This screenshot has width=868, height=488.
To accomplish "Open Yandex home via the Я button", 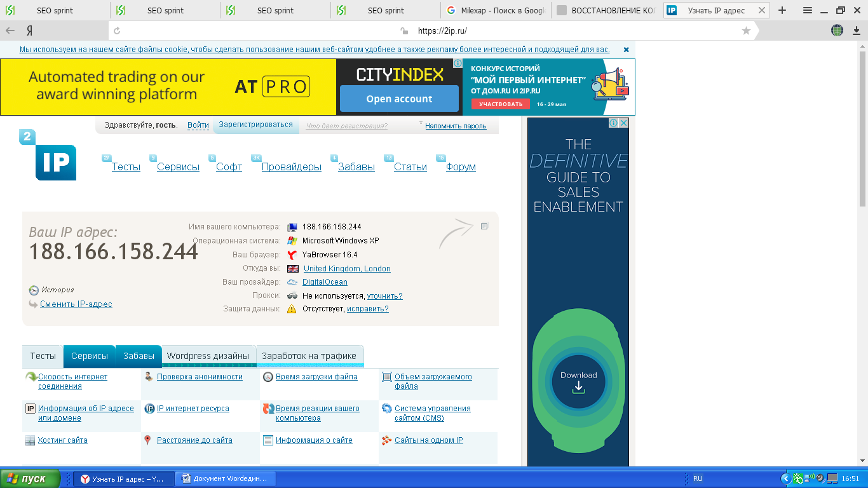I will click(30, 30).
